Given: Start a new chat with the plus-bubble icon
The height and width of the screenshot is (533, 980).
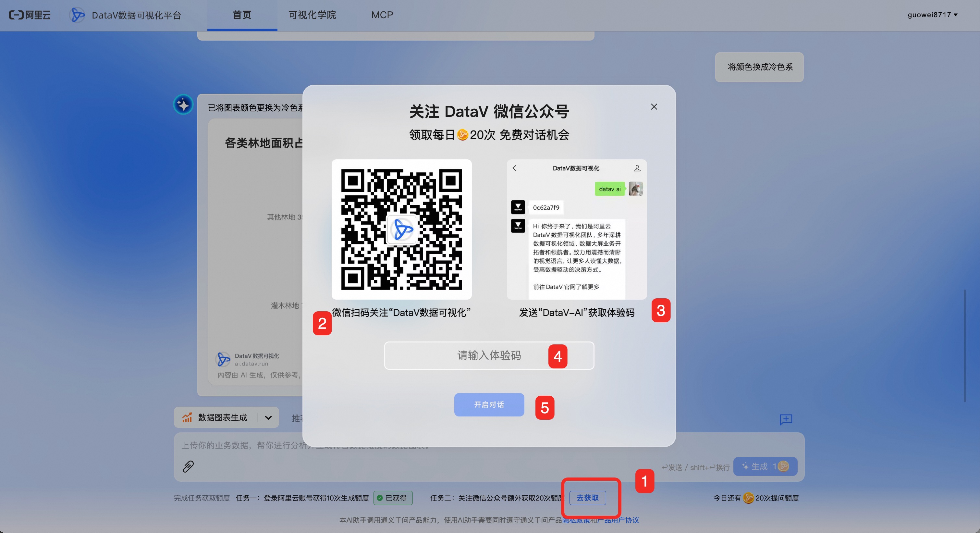Looking at the screenshot, I should 786,419.
